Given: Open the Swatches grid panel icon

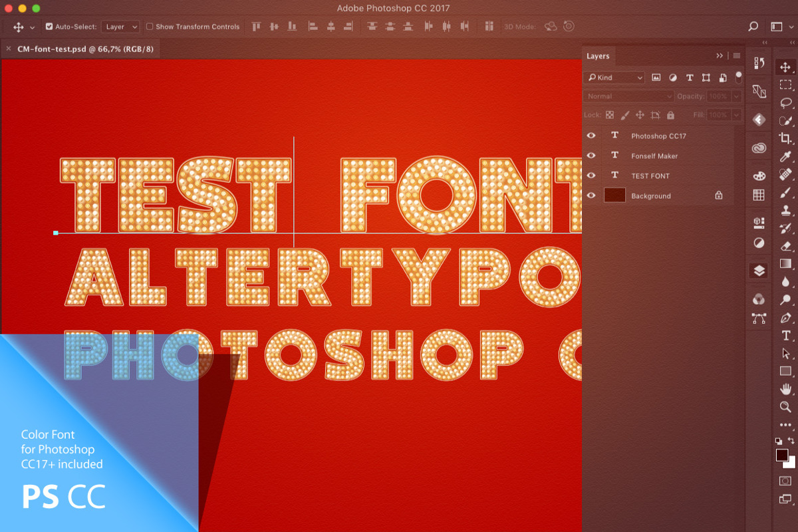Looking at the screenshot, I should click(x=759, y=195).
